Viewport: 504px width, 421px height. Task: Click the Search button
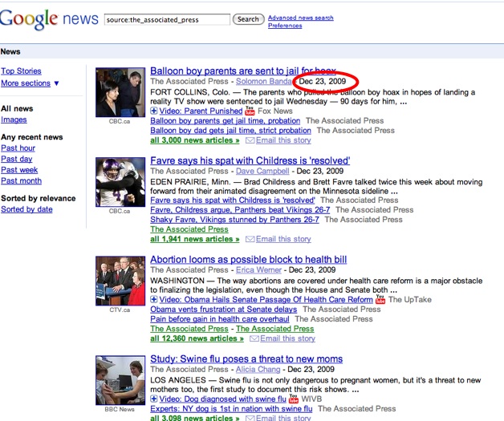248,19
